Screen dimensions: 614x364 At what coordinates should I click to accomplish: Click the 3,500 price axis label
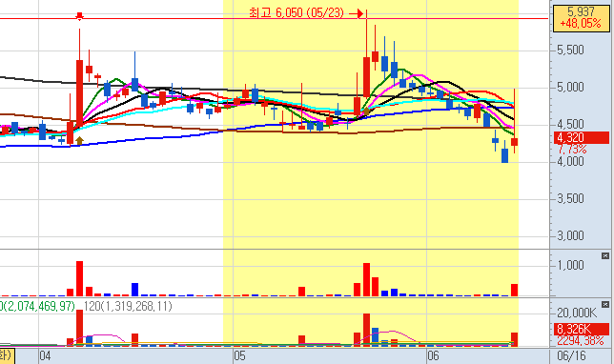coord(570,199)
